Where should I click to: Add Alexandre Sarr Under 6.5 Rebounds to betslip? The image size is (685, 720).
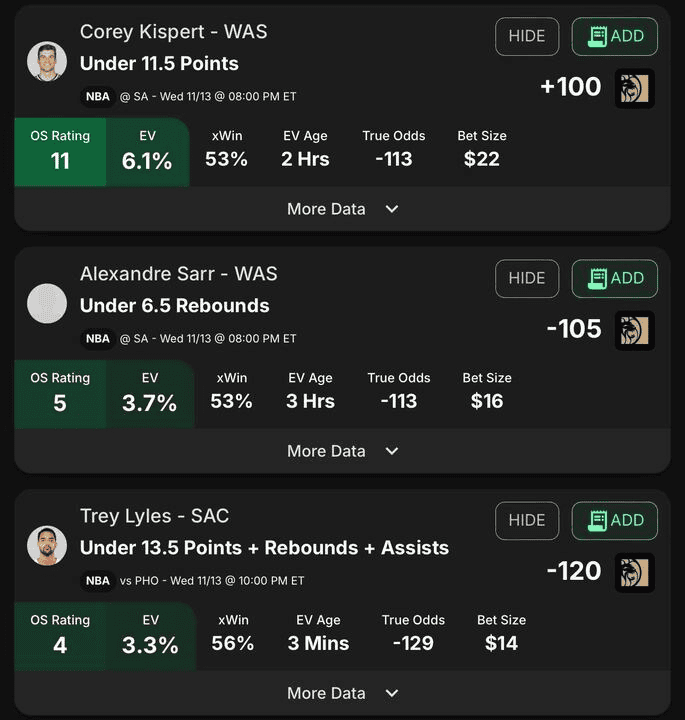615,278
